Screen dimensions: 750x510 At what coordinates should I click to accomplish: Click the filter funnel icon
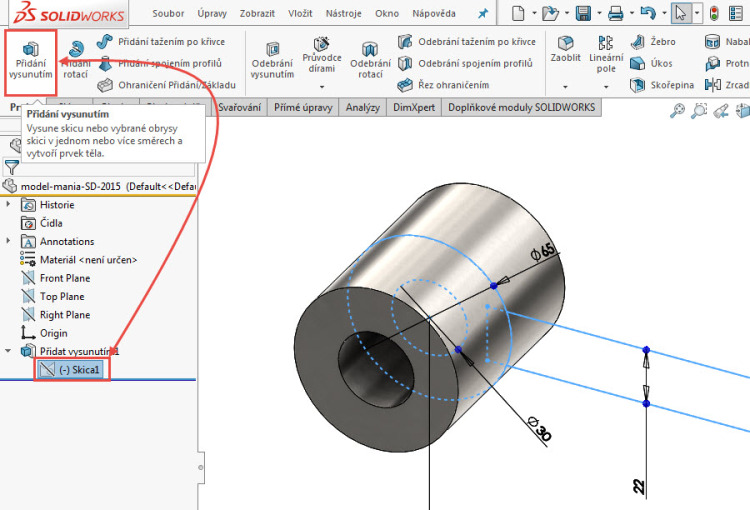(11, 167)
